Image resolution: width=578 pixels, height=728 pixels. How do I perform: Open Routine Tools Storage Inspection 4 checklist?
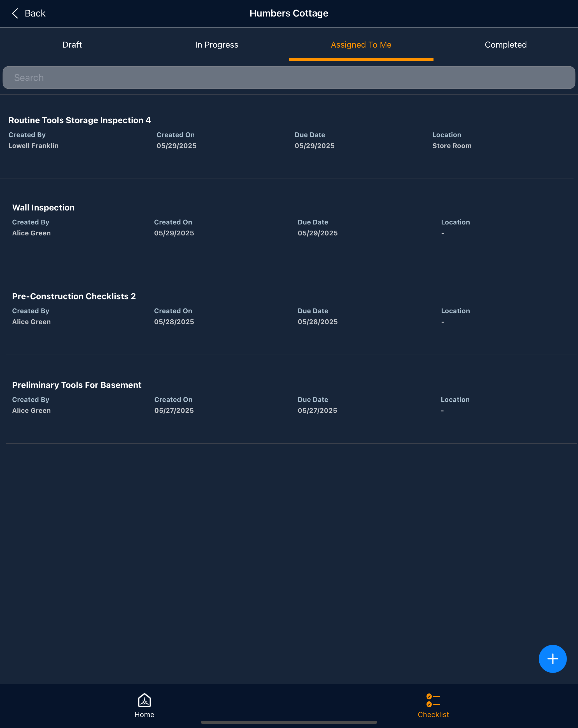click(79, 121)
